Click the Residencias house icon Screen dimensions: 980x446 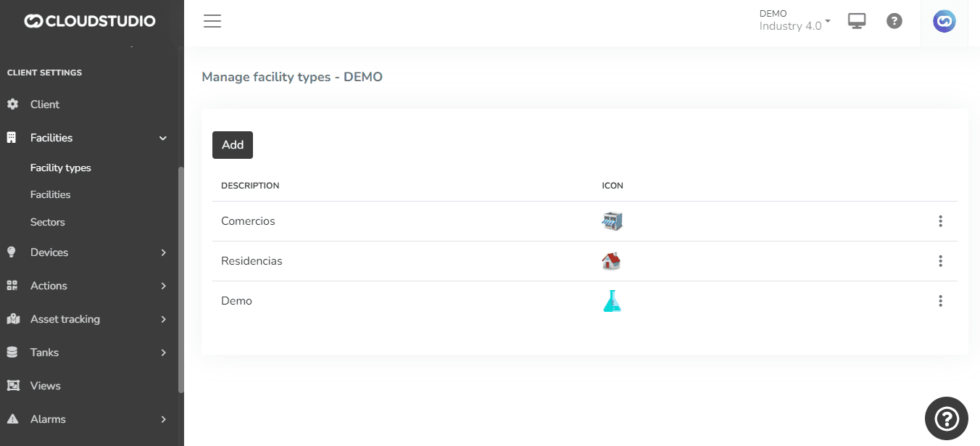(x=611, y=261)
